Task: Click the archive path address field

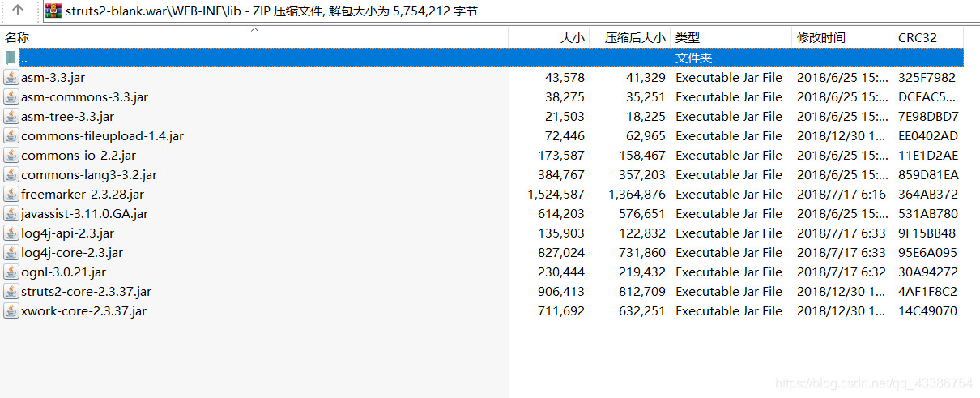Action: click(510, 11)
